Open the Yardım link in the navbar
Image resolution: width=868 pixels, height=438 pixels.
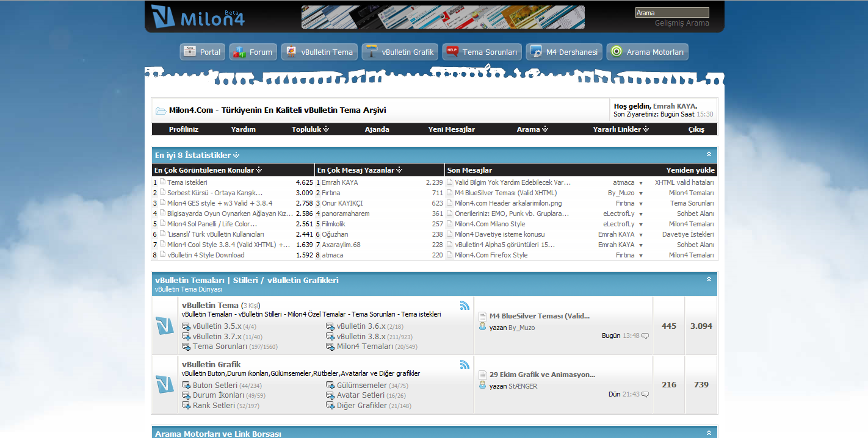click(x=243, y=129)
